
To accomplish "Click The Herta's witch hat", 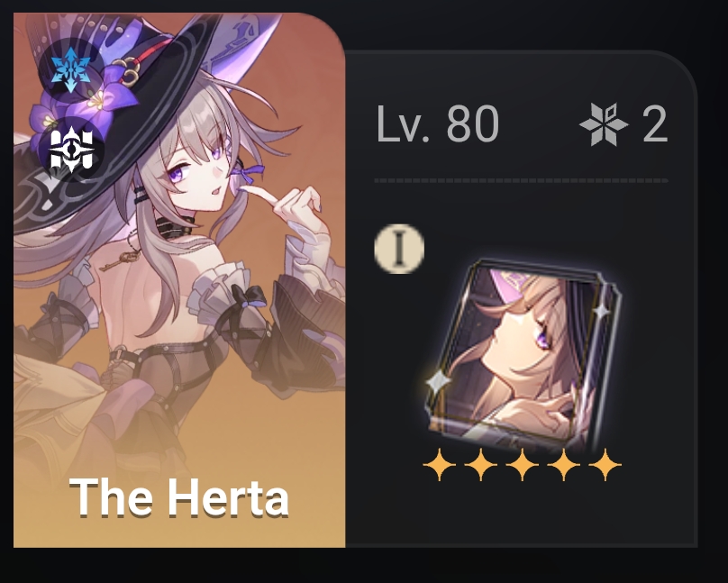I will pos(116,116).
